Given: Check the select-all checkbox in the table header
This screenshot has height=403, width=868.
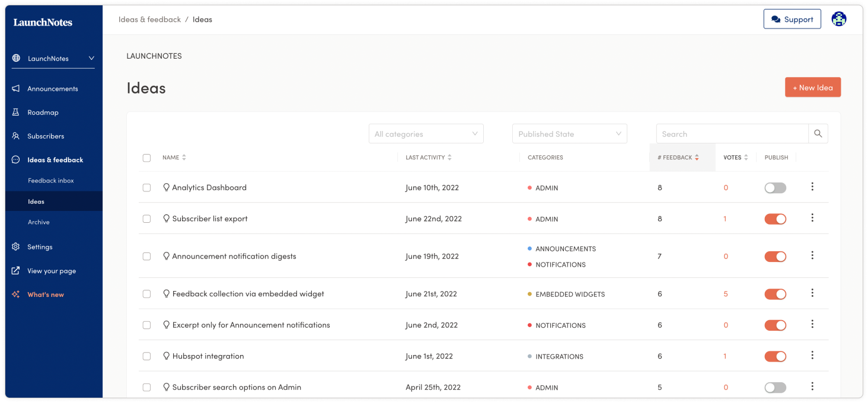Looking at the screenshot, I should tap(146, 158).
